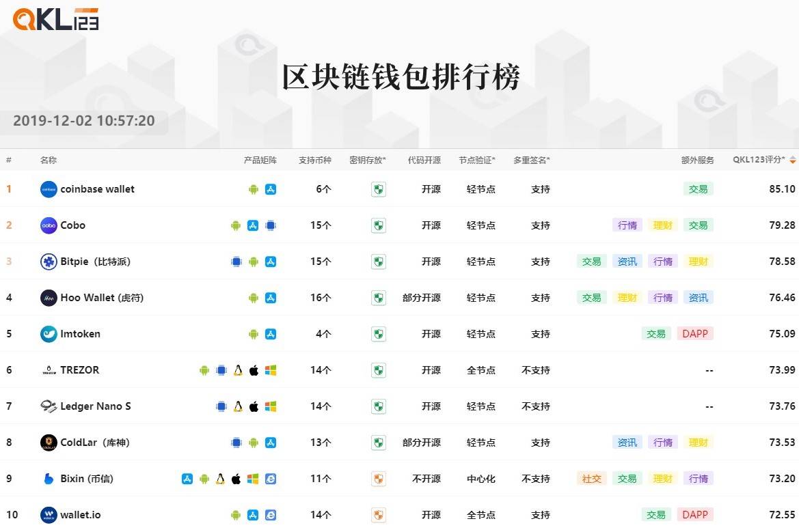
Task: Click 产品矩阵 column header
Action: pyautogui.click(x=260, y=160)
